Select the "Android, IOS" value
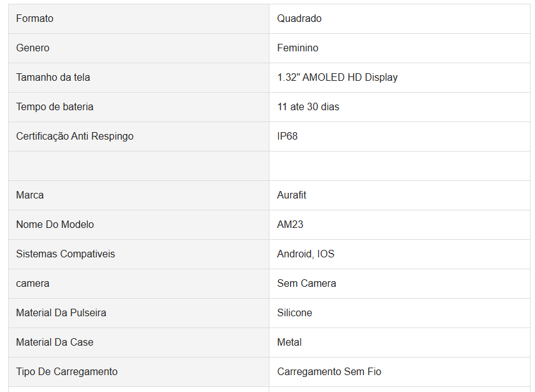Viewport: 535px width, 392px height. click(x=306, y=254)
